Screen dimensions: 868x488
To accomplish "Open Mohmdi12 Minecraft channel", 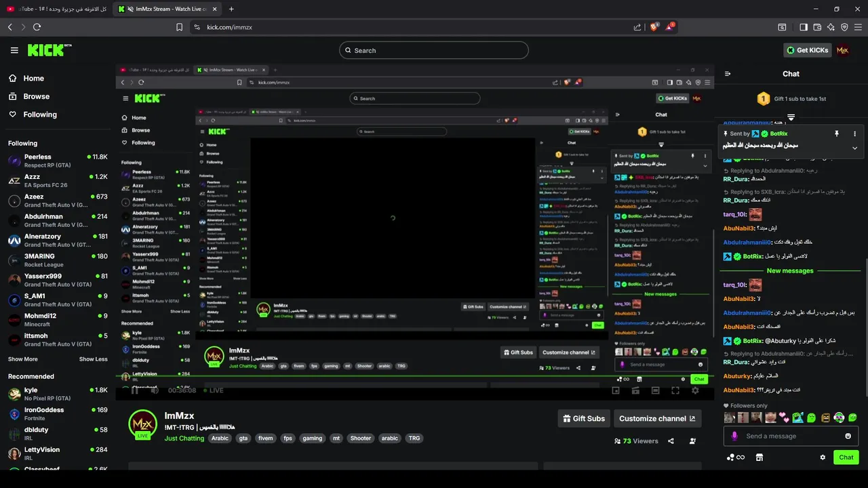I will (x=58, y=320).
